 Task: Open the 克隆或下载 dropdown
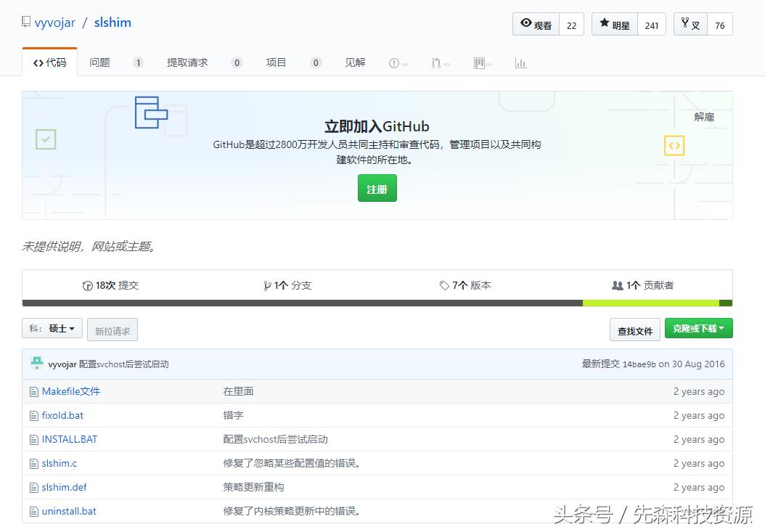[x=698, y=328]
